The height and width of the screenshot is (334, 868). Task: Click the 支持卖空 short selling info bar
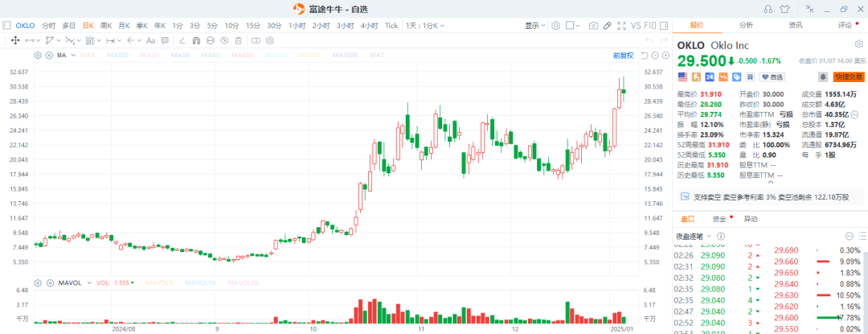click(771, 196)
